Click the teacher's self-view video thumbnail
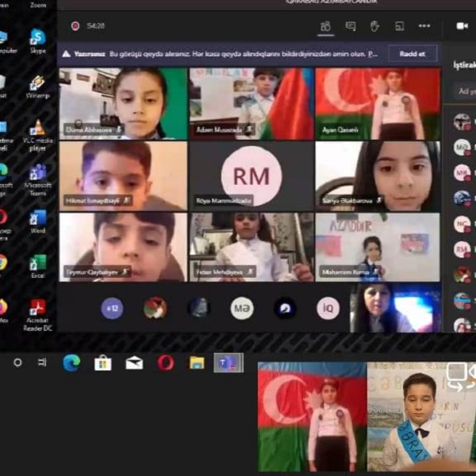 (x=395, y=308)
